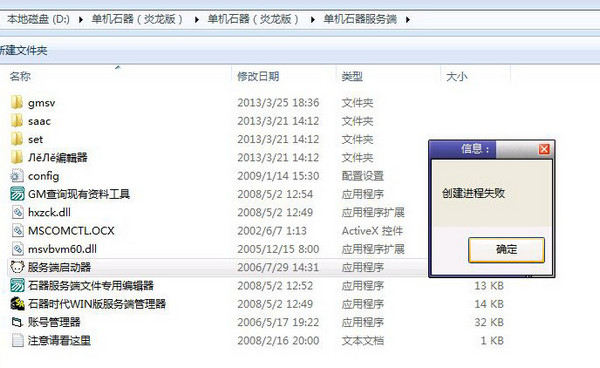This screenshot has height=368, width=600.
Task: Select the MSCOMCTL.OCX file icon
Action: (18, 231)
